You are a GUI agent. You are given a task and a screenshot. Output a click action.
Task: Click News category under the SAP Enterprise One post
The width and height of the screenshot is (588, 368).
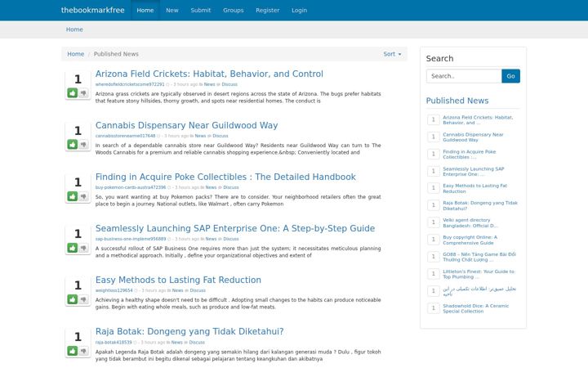211,239
